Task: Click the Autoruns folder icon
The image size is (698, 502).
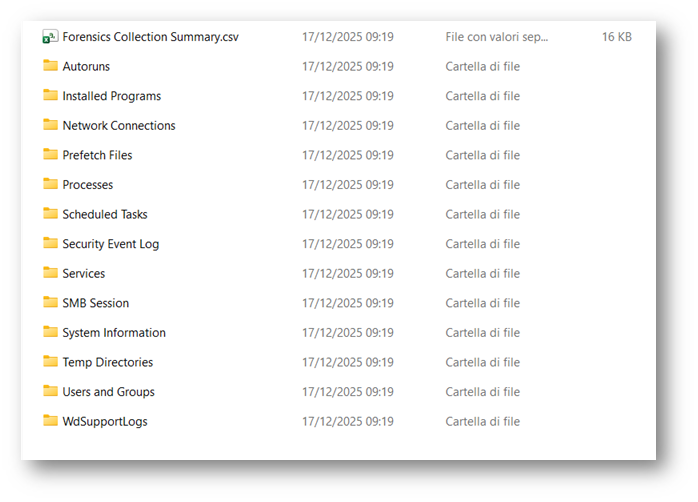Action: pyautogui.click(x=50, y=65)
